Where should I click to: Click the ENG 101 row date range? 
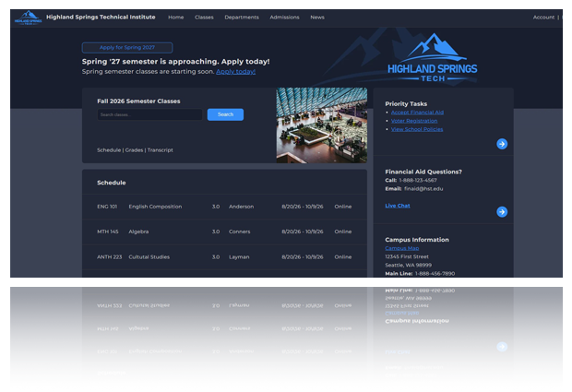[303, 207]
